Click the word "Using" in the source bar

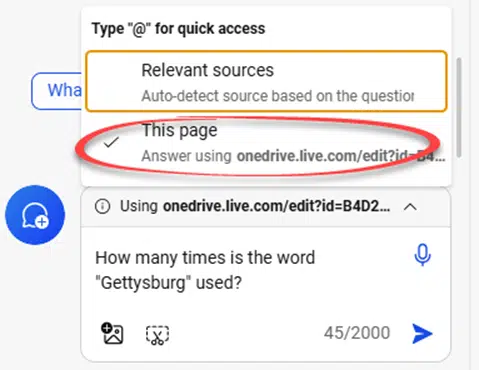[139, 206]
